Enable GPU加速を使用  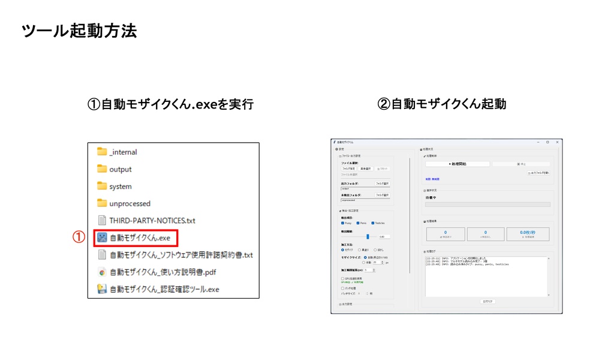pos(342,278)
